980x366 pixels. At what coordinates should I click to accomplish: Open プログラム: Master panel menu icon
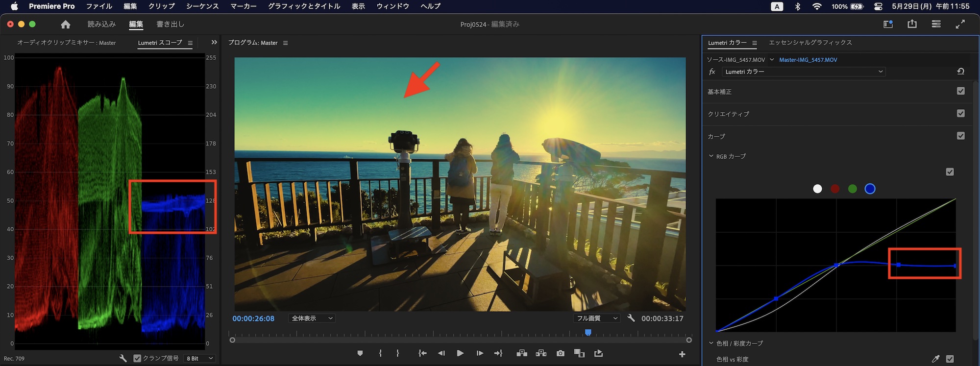point(285,43)
